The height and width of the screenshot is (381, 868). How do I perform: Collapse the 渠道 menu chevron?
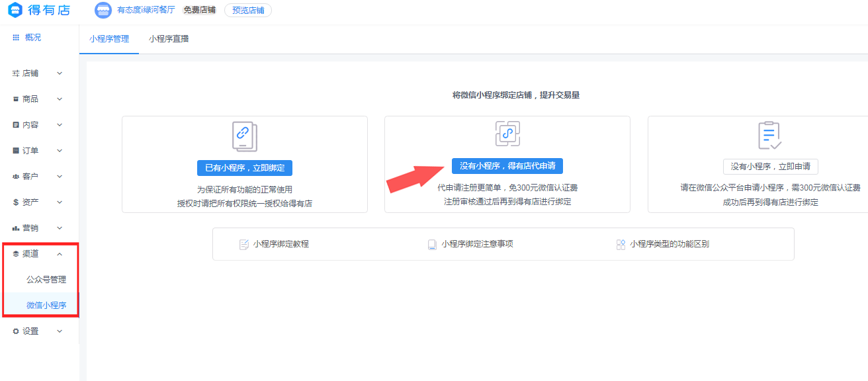[x=60, y=254]
